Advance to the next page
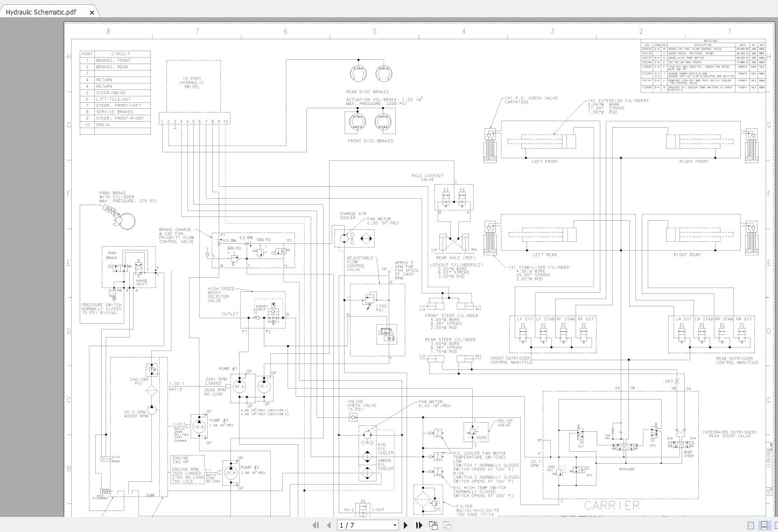 coord(406,525)
